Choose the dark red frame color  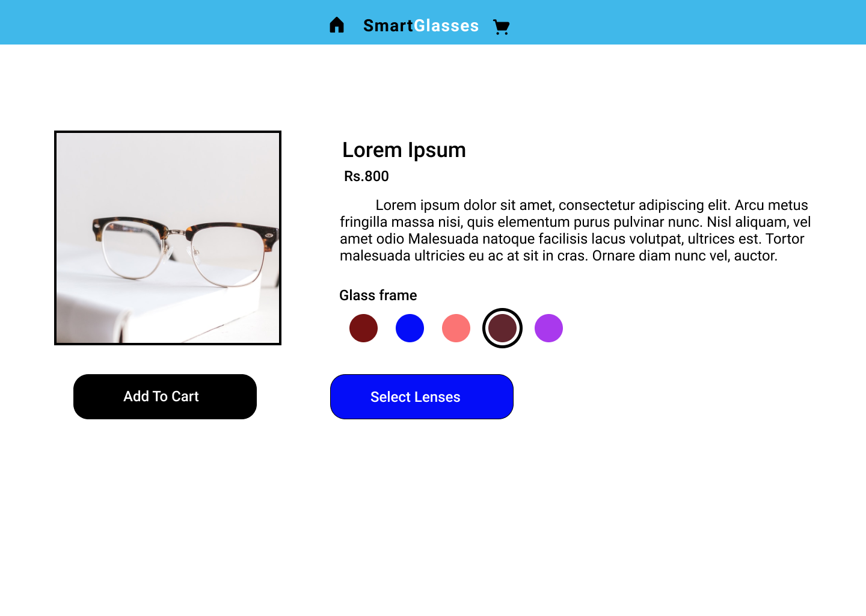coord(363,328)
